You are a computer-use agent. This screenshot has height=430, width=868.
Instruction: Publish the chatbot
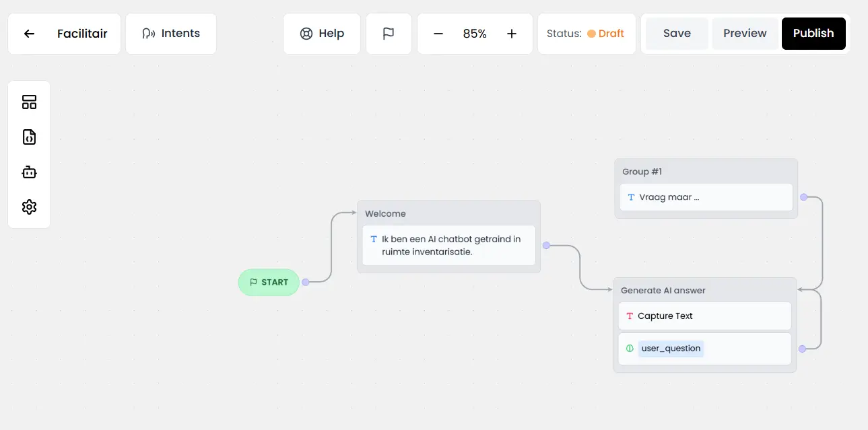tap(813, 34)
